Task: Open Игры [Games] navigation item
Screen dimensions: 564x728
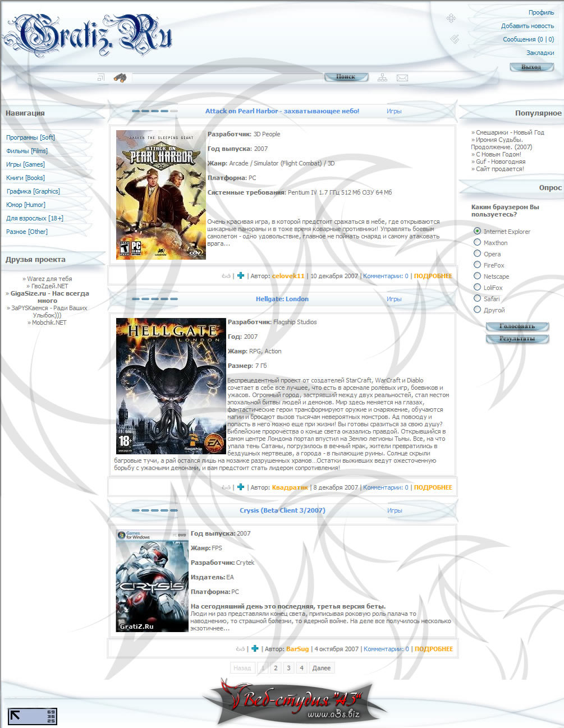Action: [25, 164]
